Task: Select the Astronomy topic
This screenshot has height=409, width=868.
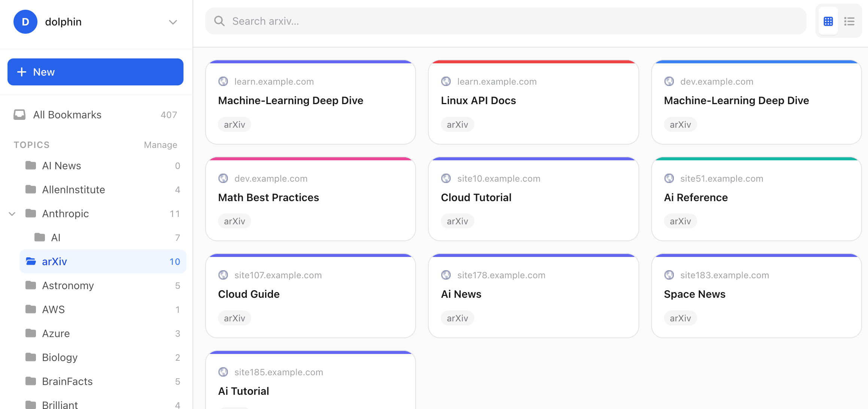Action: (x=103, y=286)
